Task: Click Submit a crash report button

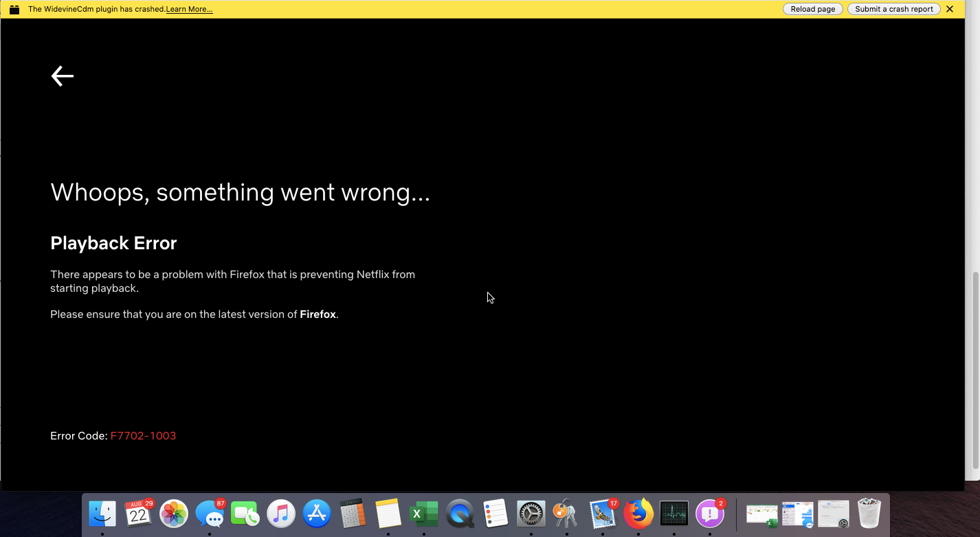Action: point(893,9)
